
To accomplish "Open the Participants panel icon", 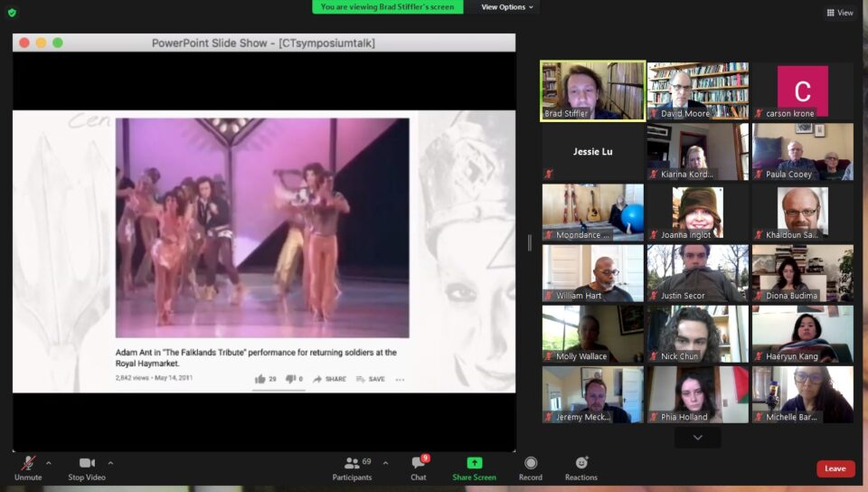I will pos(351,463).
